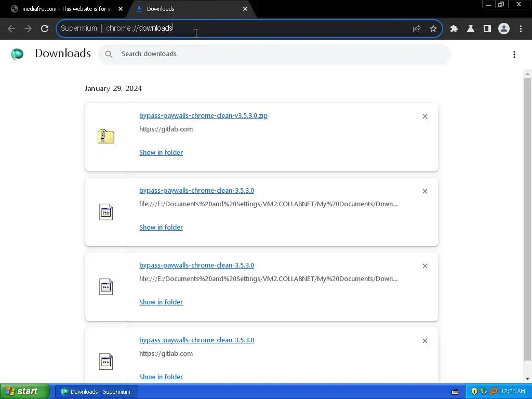Share this page via address bar icon
This screenshot has width=532, height=399.
point(416,29)
